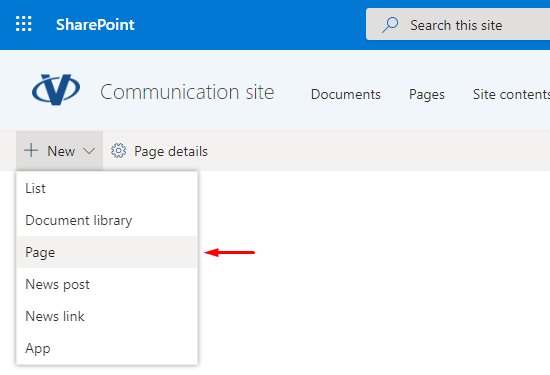Image resolution: width=550 pixels, height=375 pixels.
Task: Click the site logo with V emblem
Action: (56, 89)
